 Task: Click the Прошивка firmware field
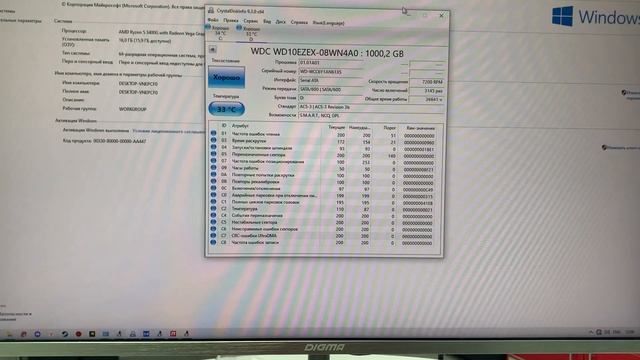tap(331, 63)
